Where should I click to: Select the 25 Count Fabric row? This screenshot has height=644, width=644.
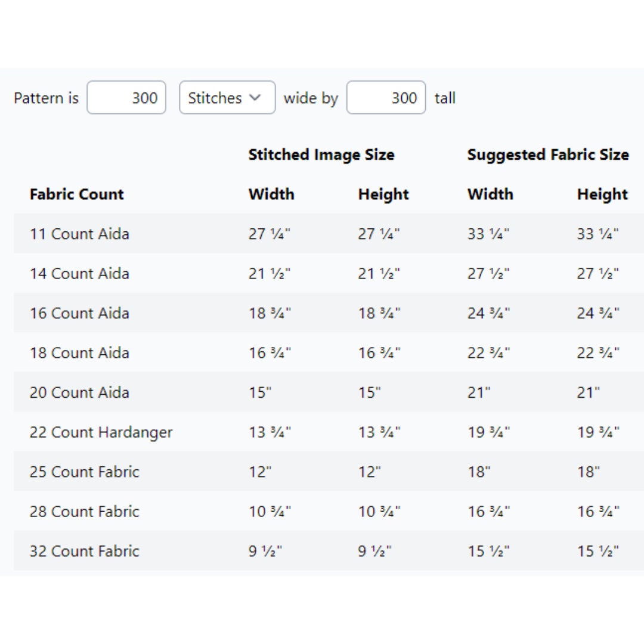[329, 472]
